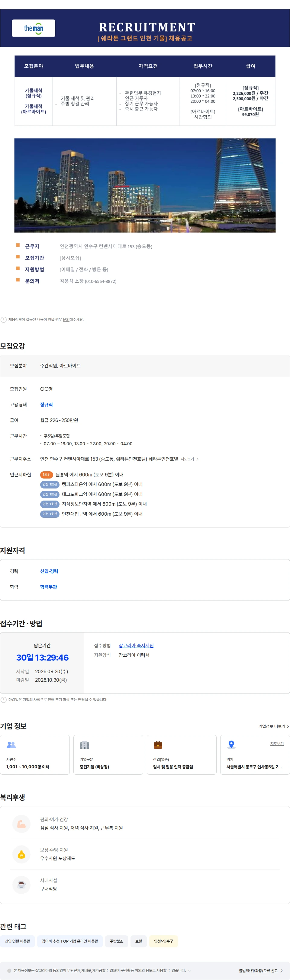This screenshot has height=980, width=290.
Task: Click the '문의' inquiry link
Action: click(66, 319)
